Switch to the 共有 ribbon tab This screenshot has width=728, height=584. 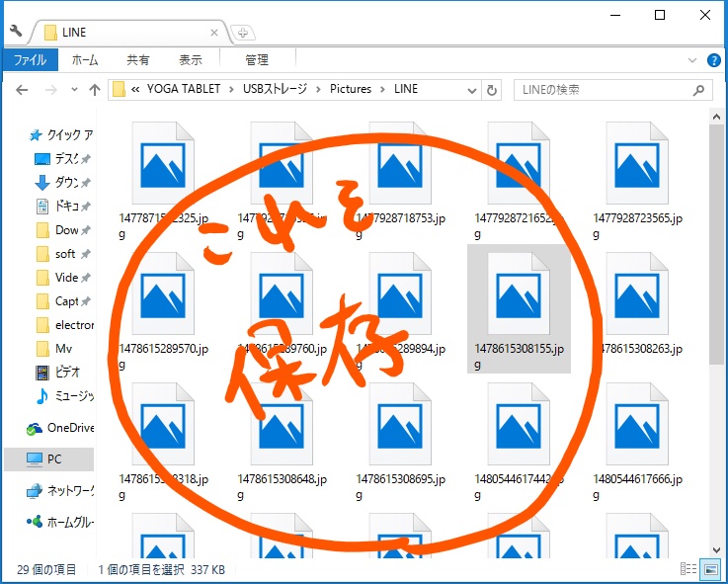coord(138,60)
